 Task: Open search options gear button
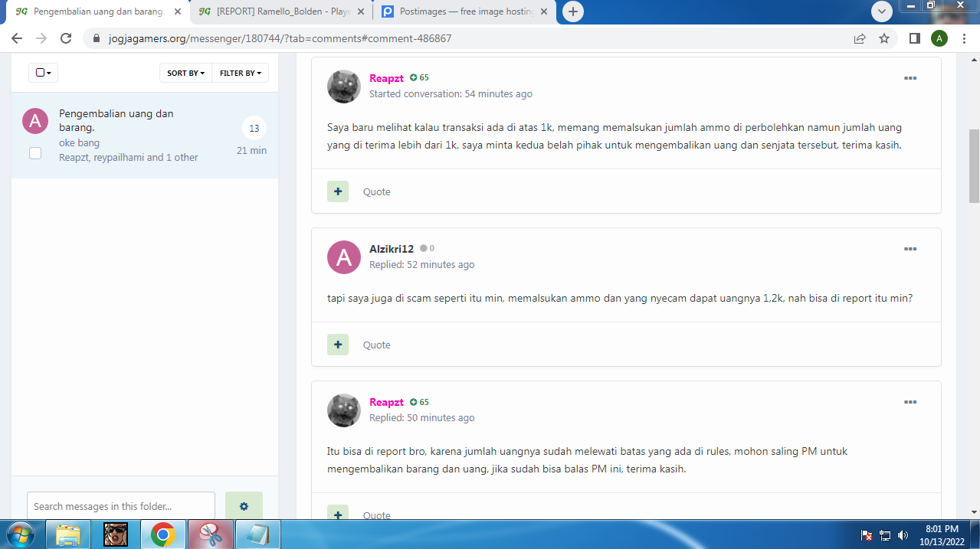coord(244,506)
